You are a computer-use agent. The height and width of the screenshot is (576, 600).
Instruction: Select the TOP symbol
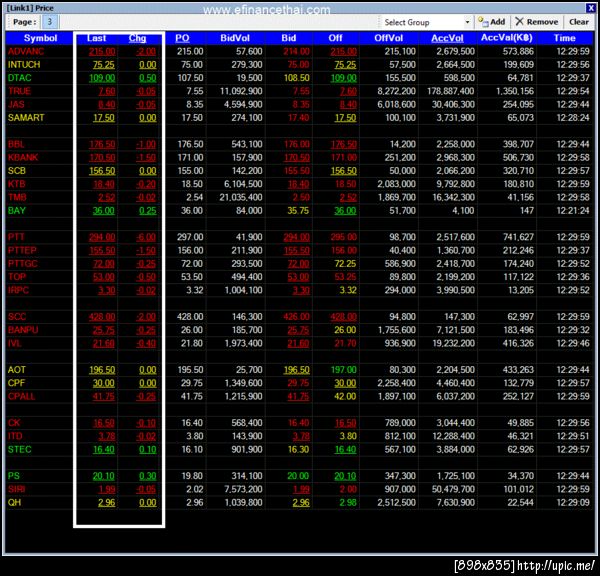point(17,277)
